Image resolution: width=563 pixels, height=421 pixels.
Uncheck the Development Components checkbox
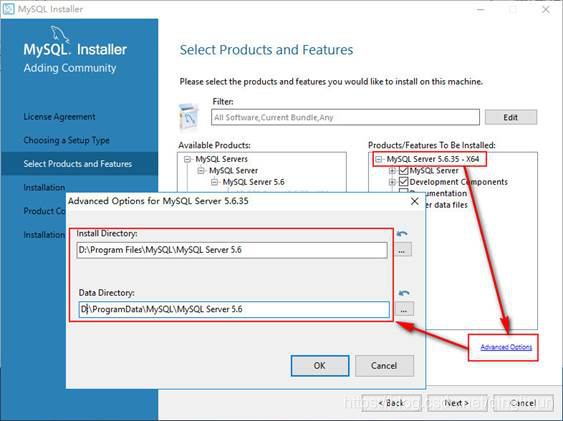pyautogui.click(x=404, y=182)
